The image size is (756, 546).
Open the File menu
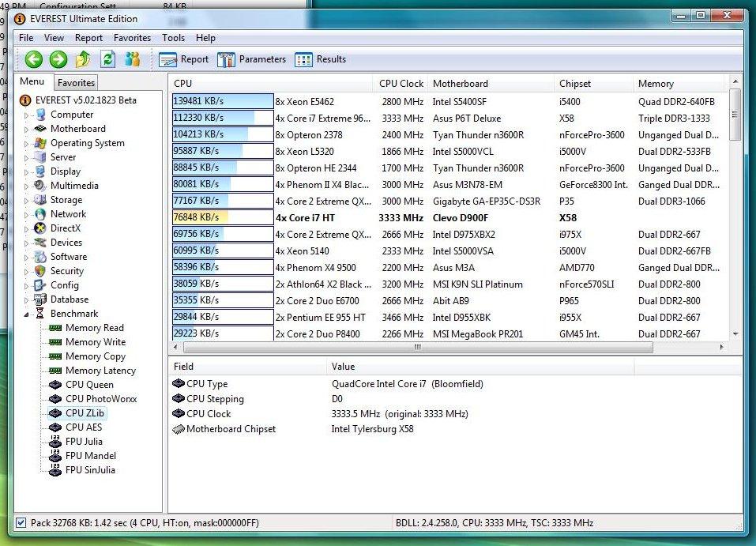[26, 38]
